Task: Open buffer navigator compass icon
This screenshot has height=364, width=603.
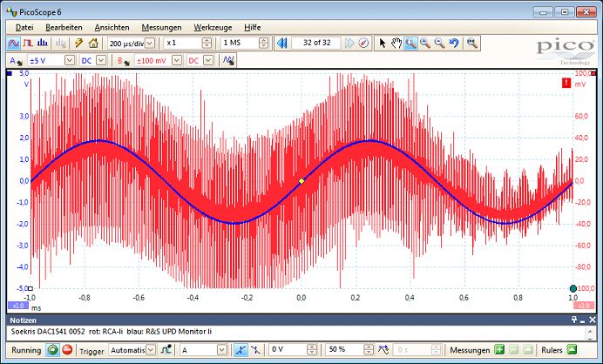Action: (x=363, y=43)
